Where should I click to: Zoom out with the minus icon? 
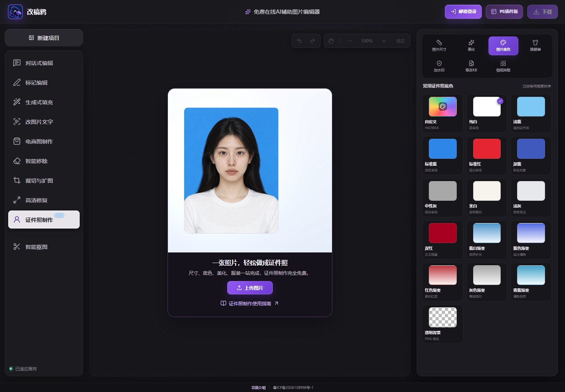(x=350, y=41)
